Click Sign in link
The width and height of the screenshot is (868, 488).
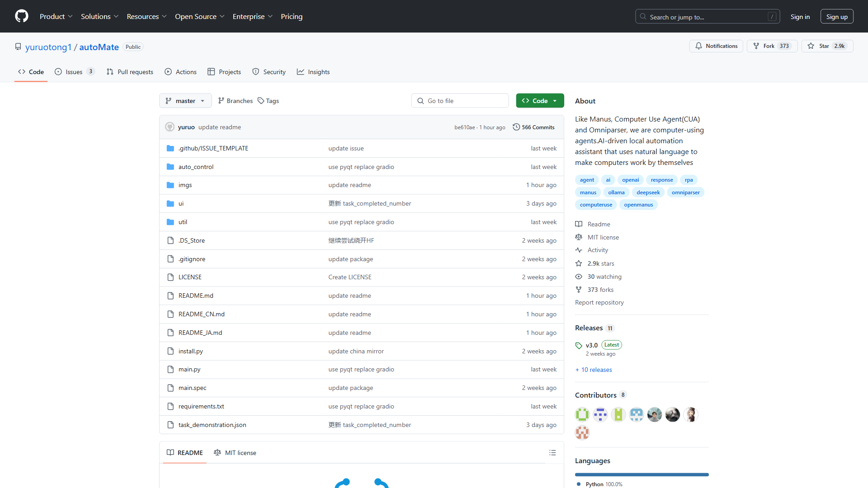point(800,17)
